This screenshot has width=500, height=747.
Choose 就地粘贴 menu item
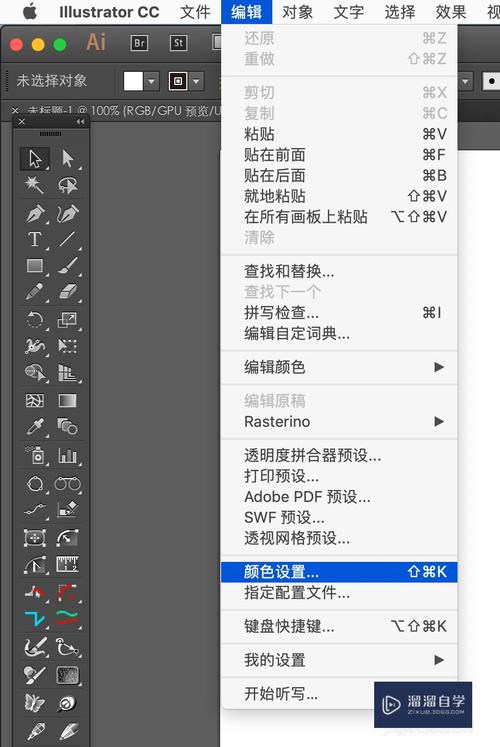tap(339, 196)
